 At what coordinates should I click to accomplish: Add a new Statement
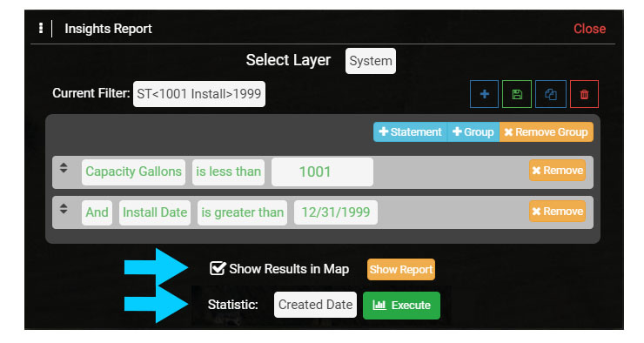[410, 131]
